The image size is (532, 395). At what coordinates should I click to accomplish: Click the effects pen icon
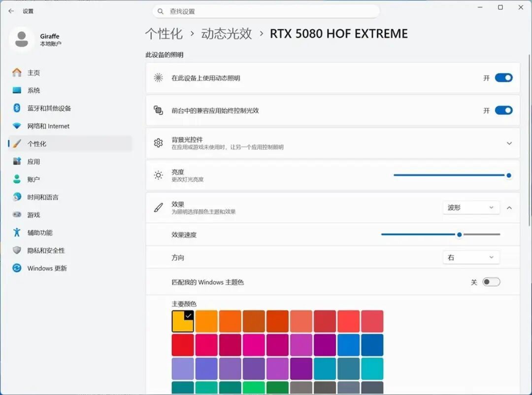(x=158, y=208)
